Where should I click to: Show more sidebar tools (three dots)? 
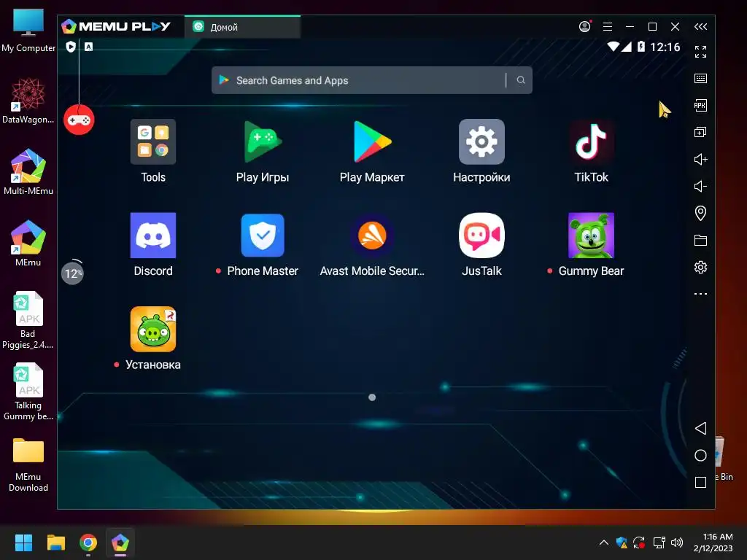700,294
